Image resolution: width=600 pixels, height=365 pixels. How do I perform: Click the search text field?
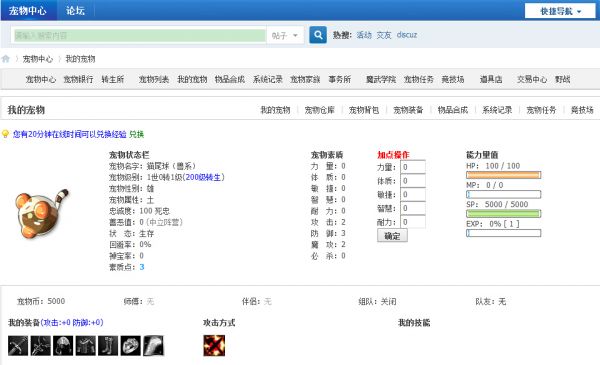[x=139, y=36]
